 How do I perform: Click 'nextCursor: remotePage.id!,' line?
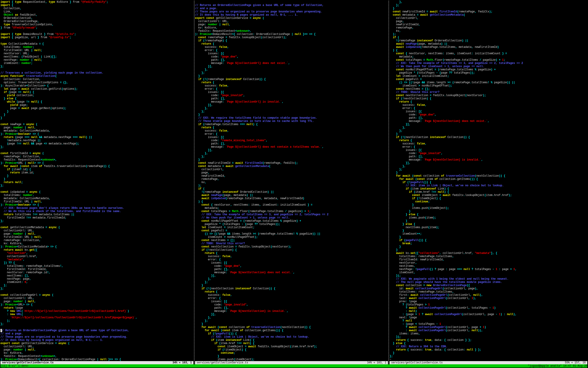28,272
